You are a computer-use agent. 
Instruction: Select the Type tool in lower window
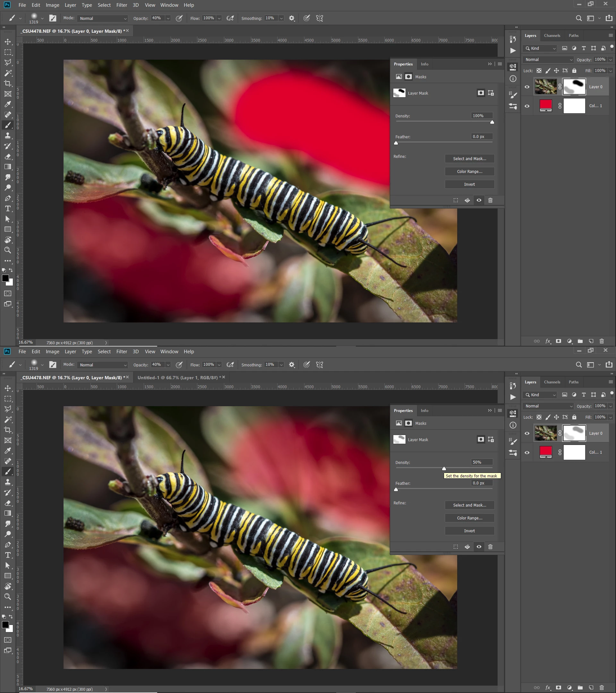[8, 555]
